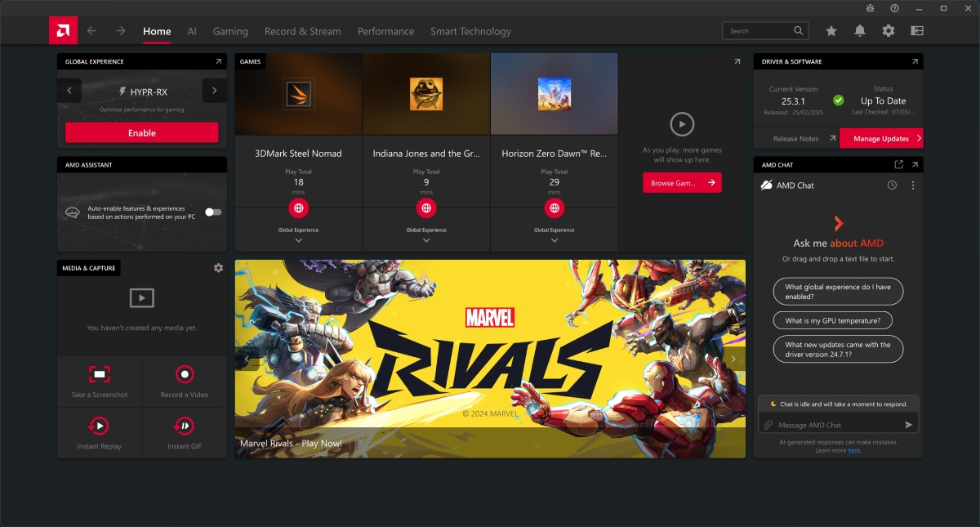
Task: Switch to previous global experience profile
Action: (x=69, y=91)
